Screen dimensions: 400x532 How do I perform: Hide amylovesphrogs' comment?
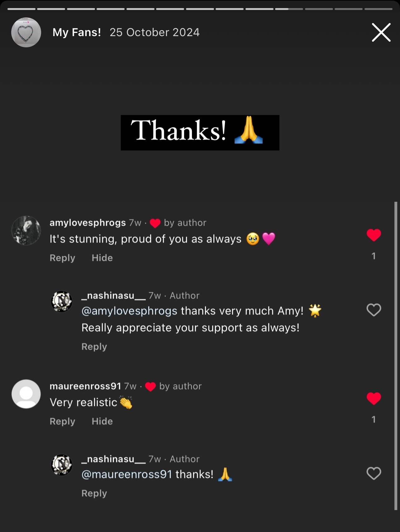pos(102,258)
